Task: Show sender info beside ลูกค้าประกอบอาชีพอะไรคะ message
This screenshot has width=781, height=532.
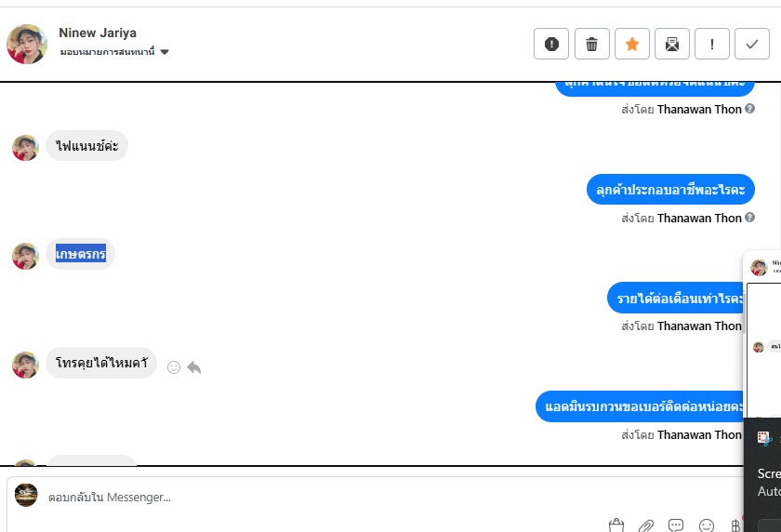Action: click(x=749, y=218)
